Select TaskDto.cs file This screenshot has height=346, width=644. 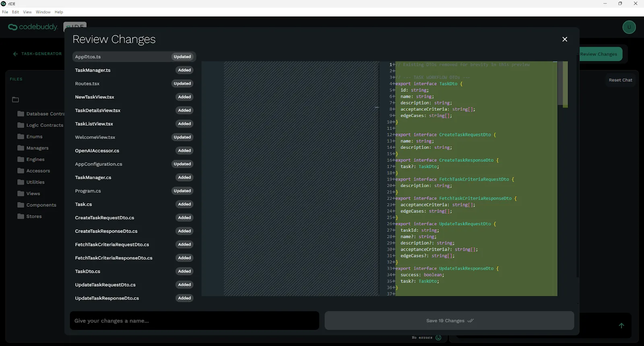coord(134,271)
